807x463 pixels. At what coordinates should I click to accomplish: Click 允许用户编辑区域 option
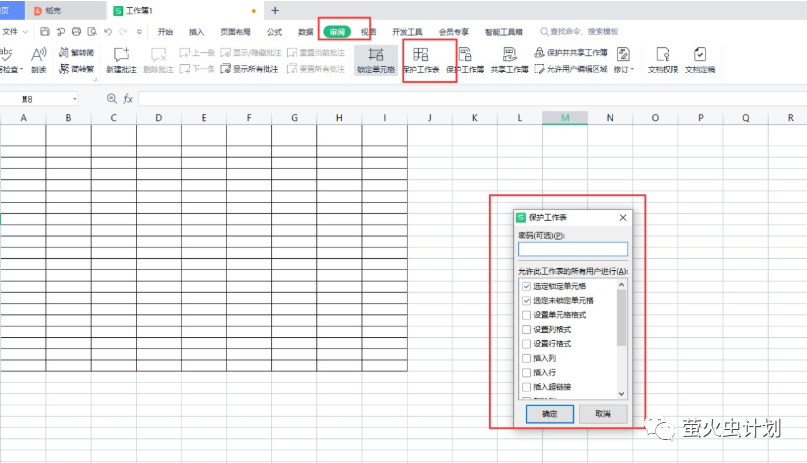click(571, 69)
